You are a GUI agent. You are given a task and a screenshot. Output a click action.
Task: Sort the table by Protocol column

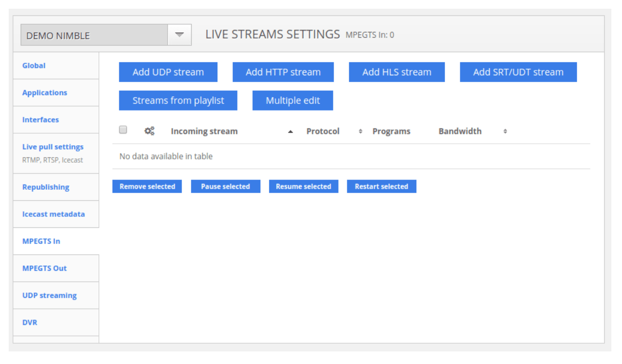323,131
